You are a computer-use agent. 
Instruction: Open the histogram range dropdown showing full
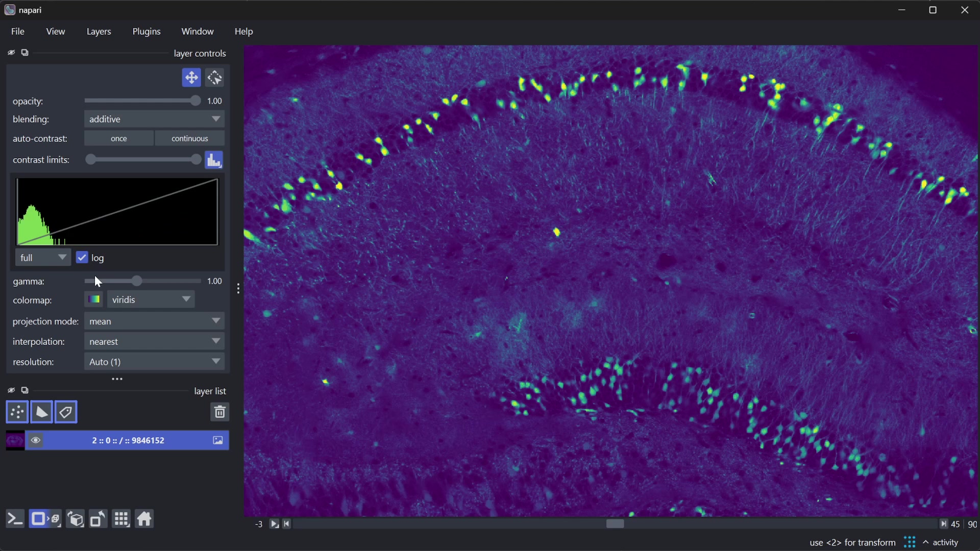43,258
